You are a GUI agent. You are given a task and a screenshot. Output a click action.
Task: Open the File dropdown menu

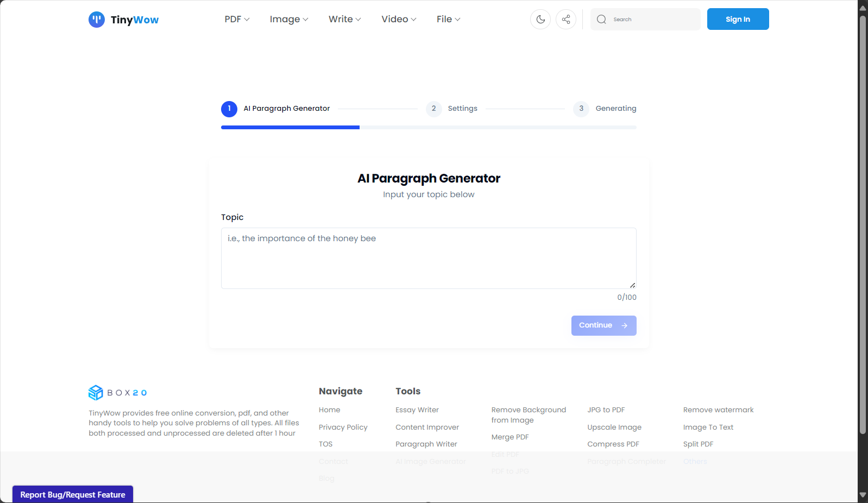tap(448, 19)
